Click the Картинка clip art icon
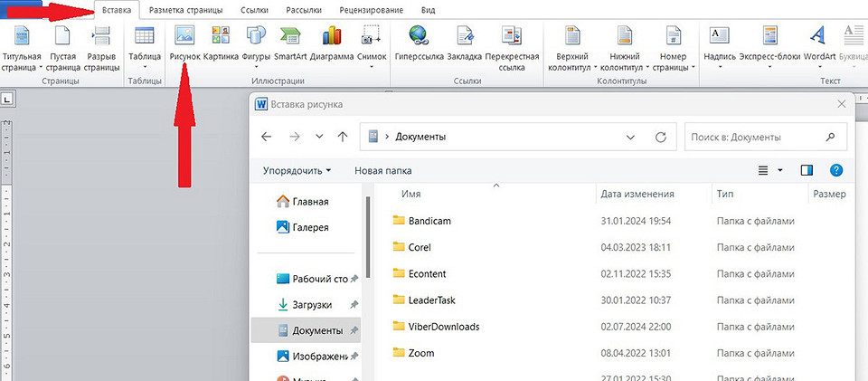 [x=221, y=37]
